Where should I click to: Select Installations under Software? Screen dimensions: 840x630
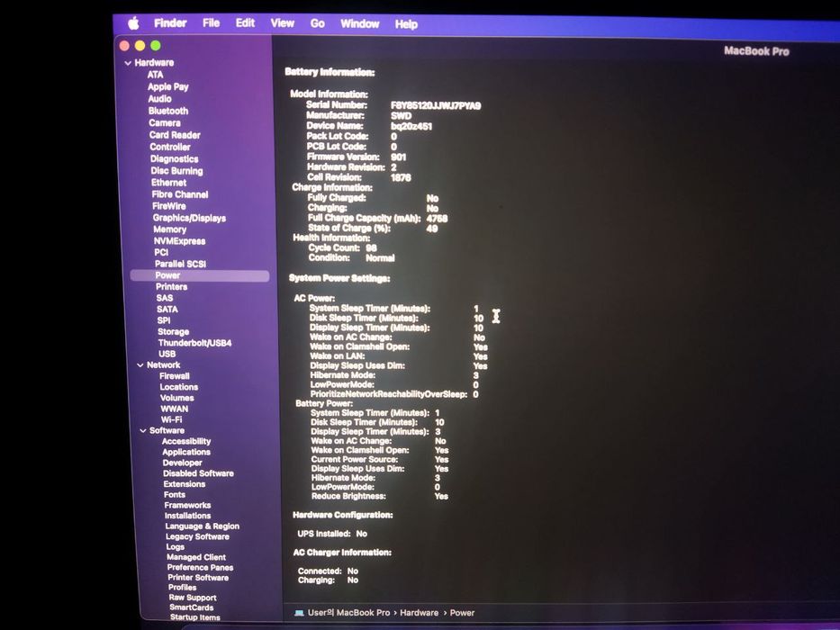(x=188, y=516)
